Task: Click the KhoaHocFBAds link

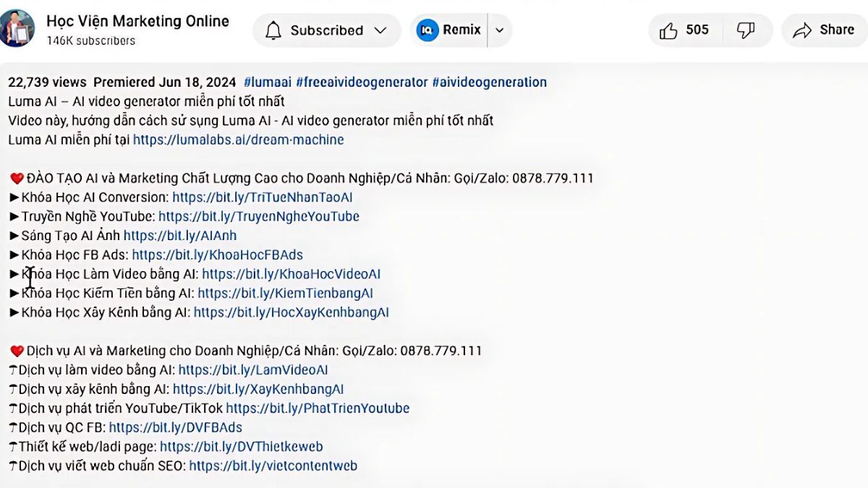Action: point(216,254)
